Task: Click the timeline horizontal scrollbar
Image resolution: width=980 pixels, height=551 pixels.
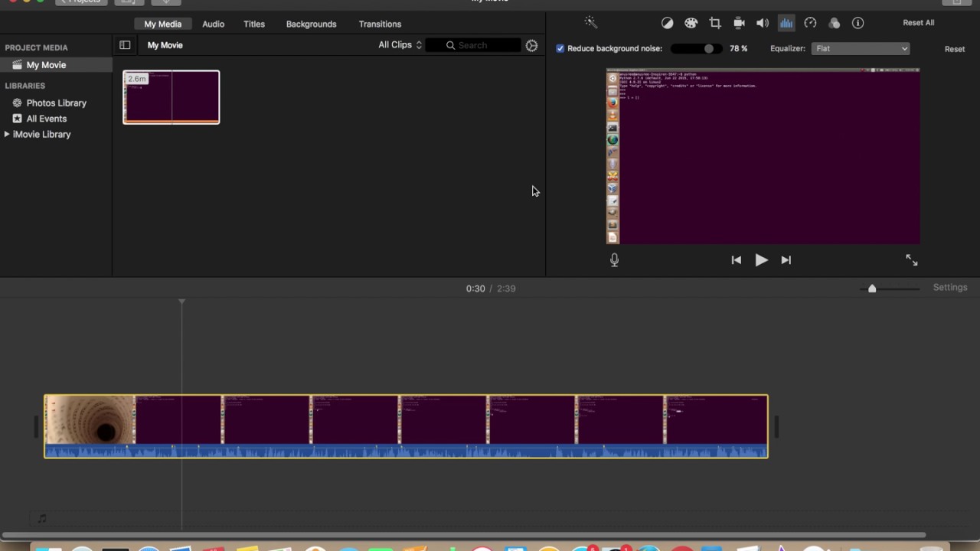Action: click(463, 535)
